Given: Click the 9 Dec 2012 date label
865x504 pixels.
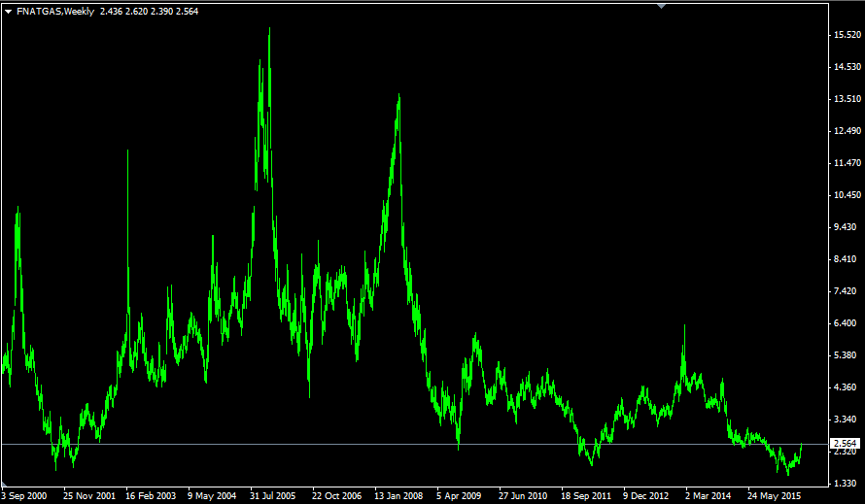Looking at the screenshot, I should (646, 495).
